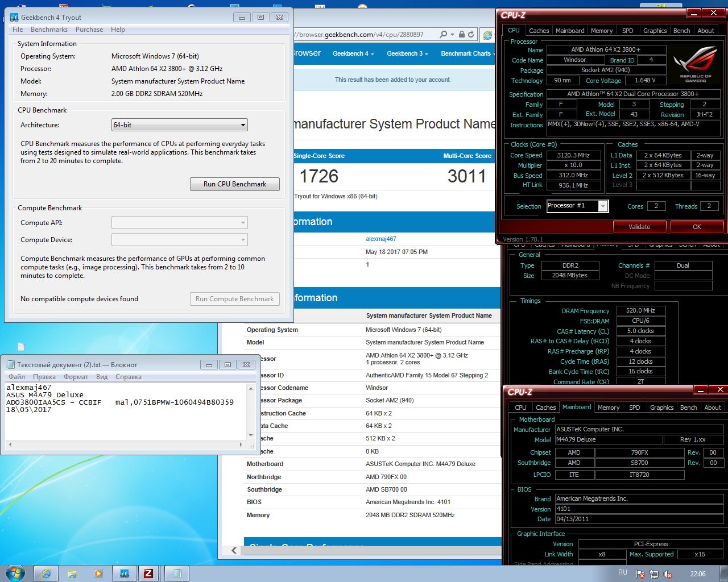Click the Validate button in CPU-Z
This screenshot has height=582, width=728.
(x=639, y=227)
